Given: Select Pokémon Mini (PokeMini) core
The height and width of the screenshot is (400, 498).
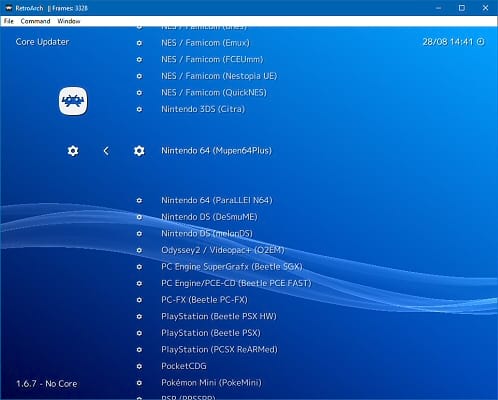Looking at the screenshot, I should (x=211, y=383).
